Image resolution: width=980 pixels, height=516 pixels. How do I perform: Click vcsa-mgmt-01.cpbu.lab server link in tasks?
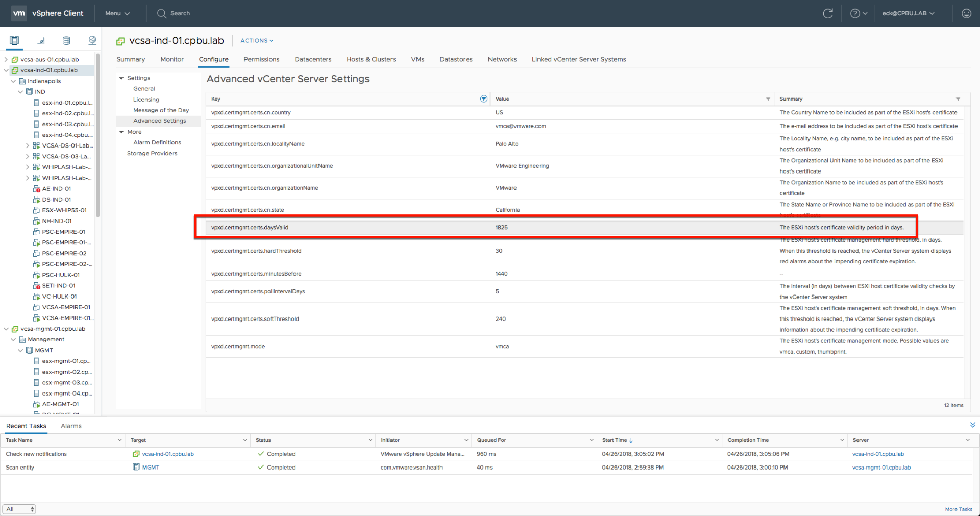coord(881,467)
